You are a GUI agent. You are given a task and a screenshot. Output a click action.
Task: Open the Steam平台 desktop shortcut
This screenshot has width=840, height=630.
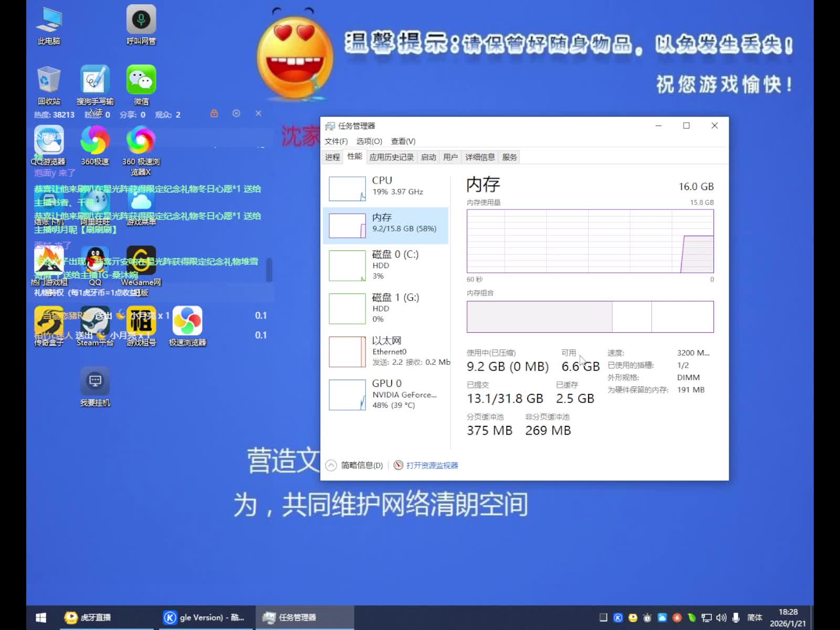click(x=95, y=322)
